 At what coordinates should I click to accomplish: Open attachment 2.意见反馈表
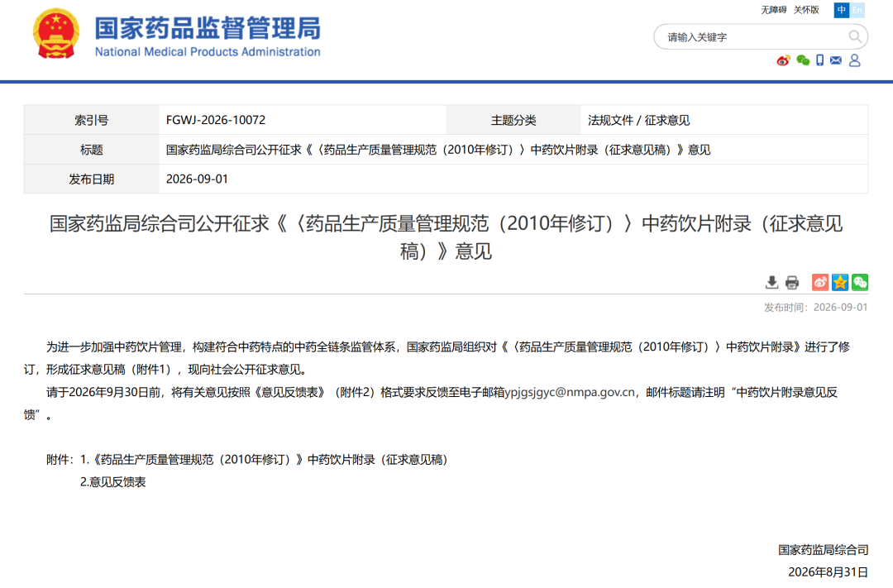click(112, 482)
